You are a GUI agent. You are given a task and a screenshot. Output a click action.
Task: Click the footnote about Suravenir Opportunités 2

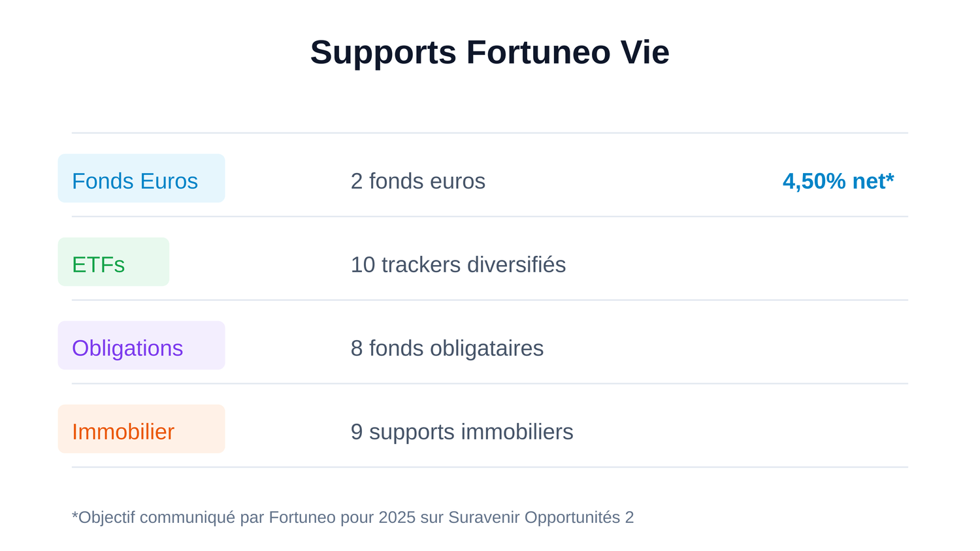point(353,517)
